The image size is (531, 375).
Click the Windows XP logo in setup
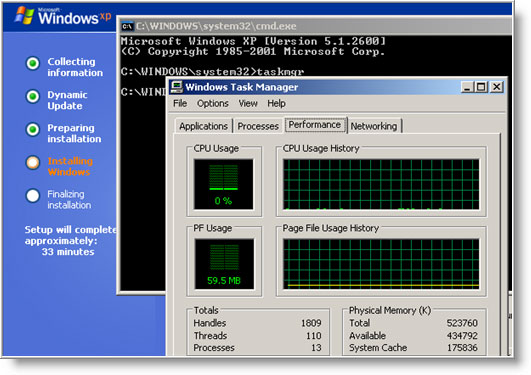coord(63,16)
